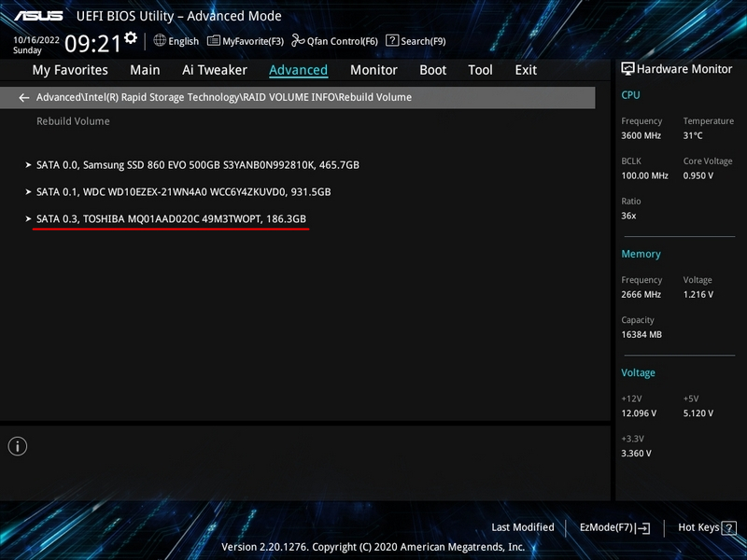Expand arrow for SATA 0.0 Samsung SSD
747x560 pixels.
(x=29, y=165)
